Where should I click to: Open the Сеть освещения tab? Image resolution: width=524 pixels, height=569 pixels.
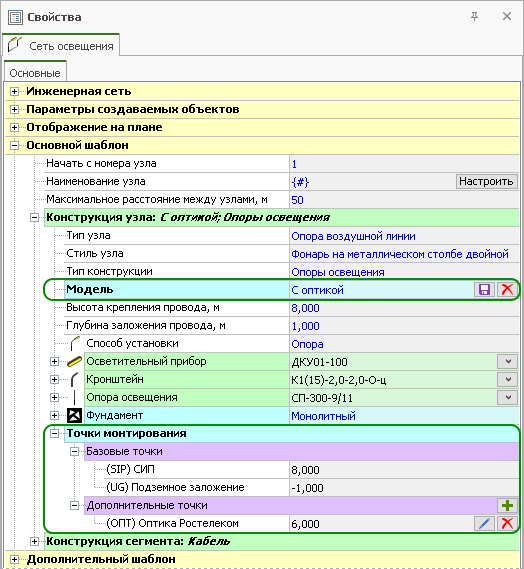(61, 45)
